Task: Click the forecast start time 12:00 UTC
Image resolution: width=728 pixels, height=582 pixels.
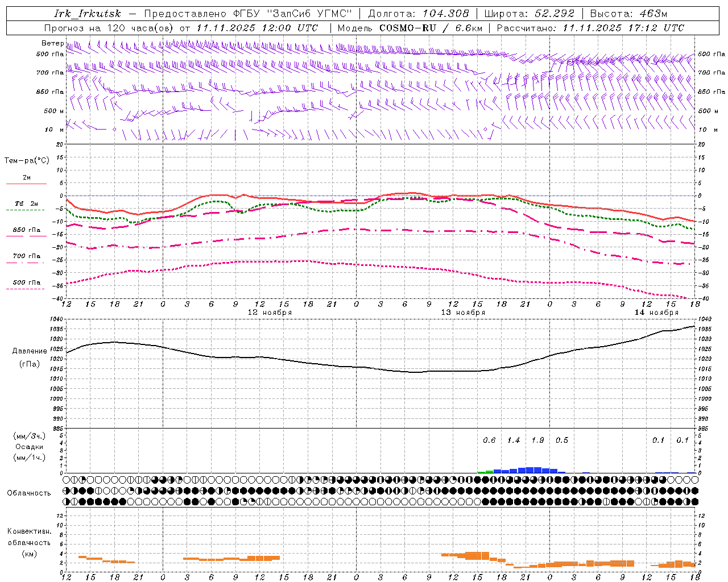Action: pos(289,28)
